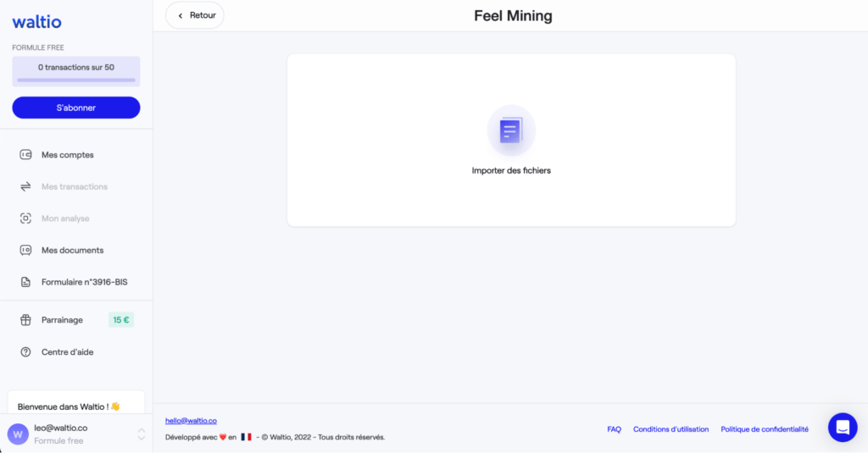Click the back chevron in Retour
The width and height of the screenshot is (868, 453).
[x=180, y=15]
